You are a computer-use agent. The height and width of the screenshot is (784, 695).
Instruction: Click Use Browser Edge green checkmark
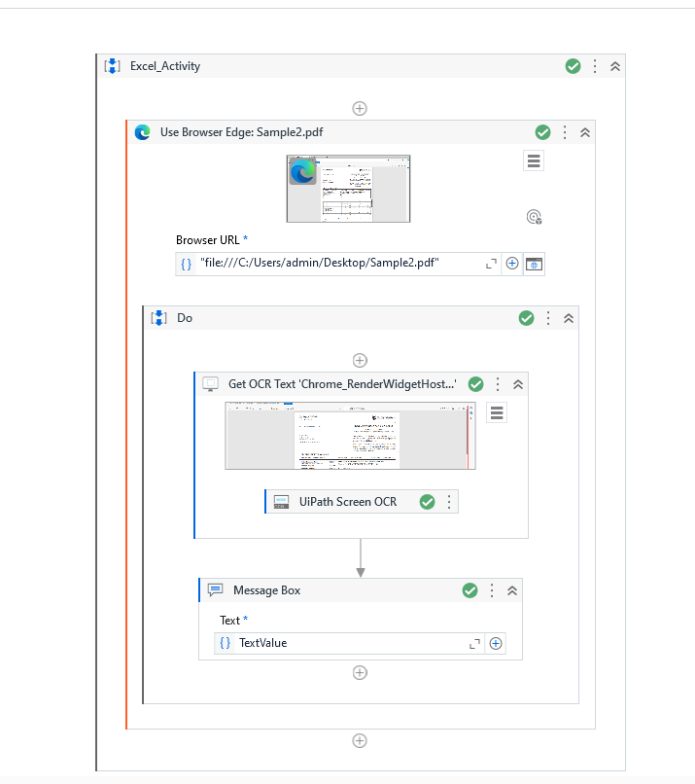[x=542, y=132]
